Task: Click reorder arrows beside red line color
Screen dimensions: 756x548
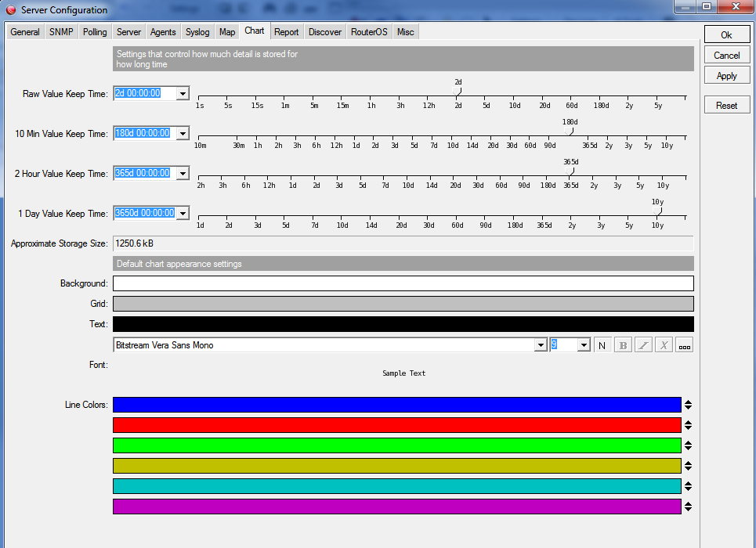Action: [x=688, y=425]
